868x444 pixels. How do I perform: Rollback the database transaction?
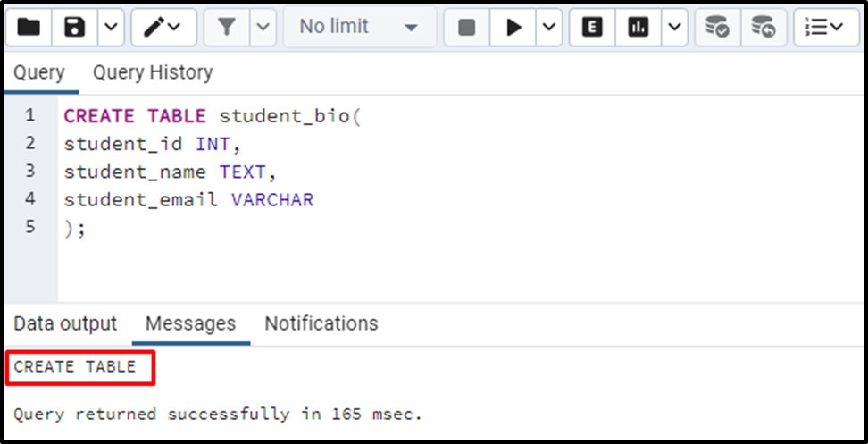click(x=764, y=27)
